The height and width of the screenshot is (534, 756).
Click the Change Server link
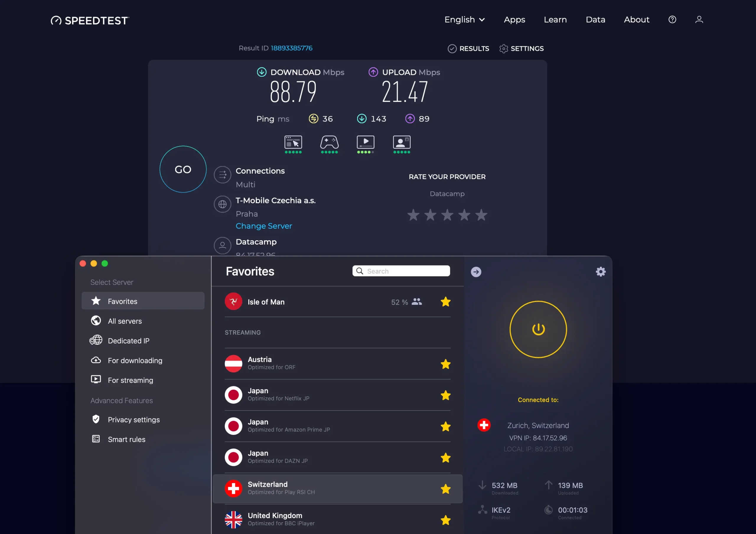(x=264, y=226)
